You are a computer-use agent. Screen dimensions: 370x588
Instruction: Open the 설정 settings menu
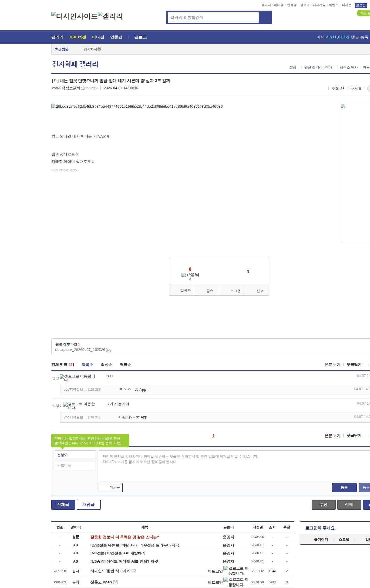coord(293,67)
